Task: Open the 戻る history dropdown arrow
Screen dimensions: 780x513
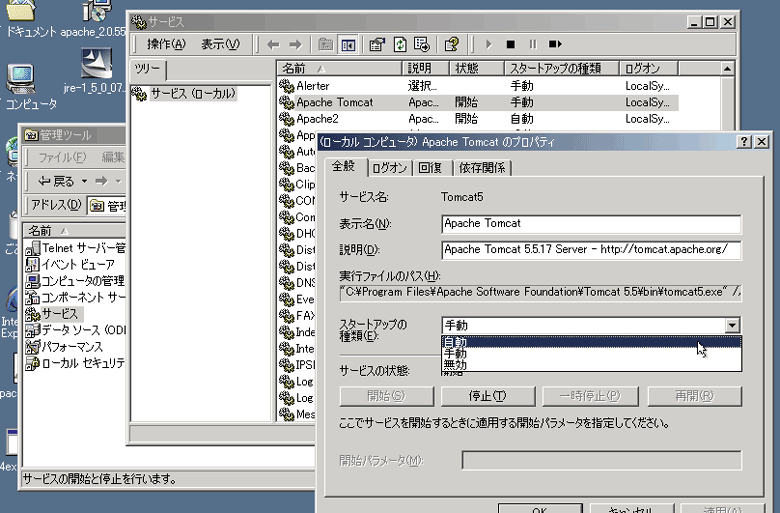Action: tap(85, 181)
